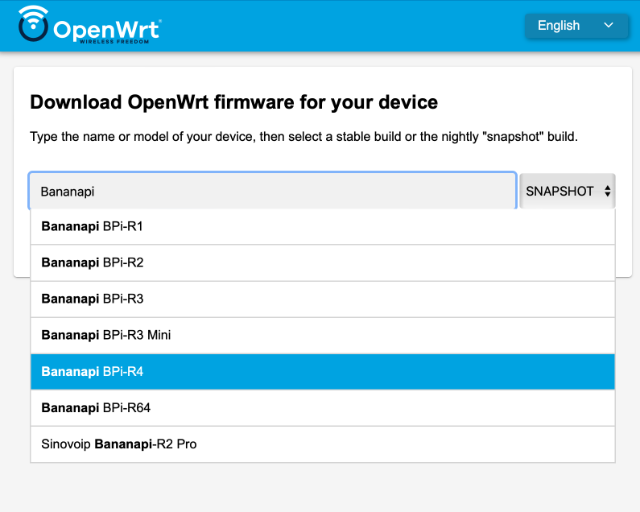Screen dimensions: 640x512
Task: Open the English language dropdown
Action: (575, 26)
